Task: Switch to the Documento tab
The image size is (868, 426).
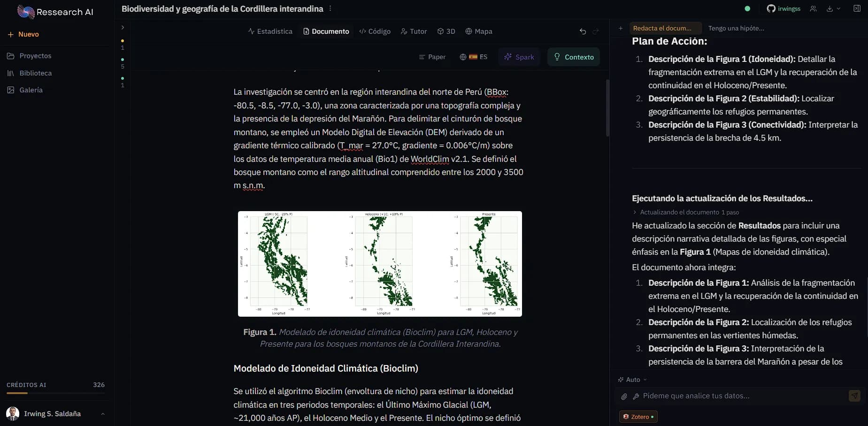Action: 326,31
